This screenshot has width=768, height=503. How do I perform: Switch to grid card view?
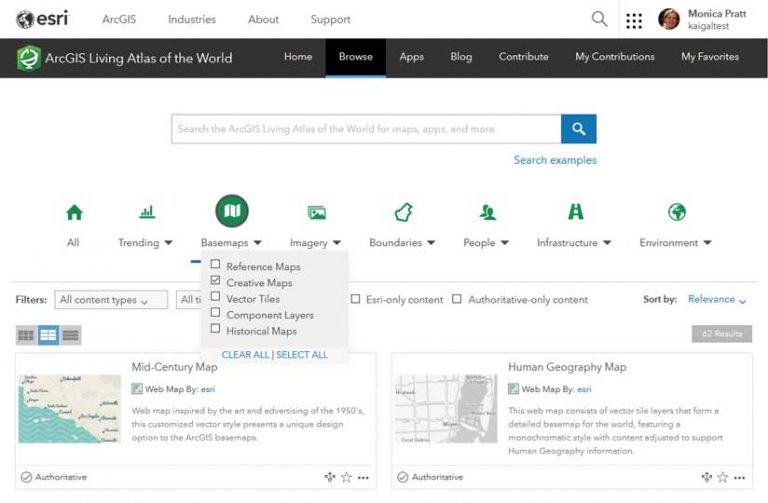point(26,335)
